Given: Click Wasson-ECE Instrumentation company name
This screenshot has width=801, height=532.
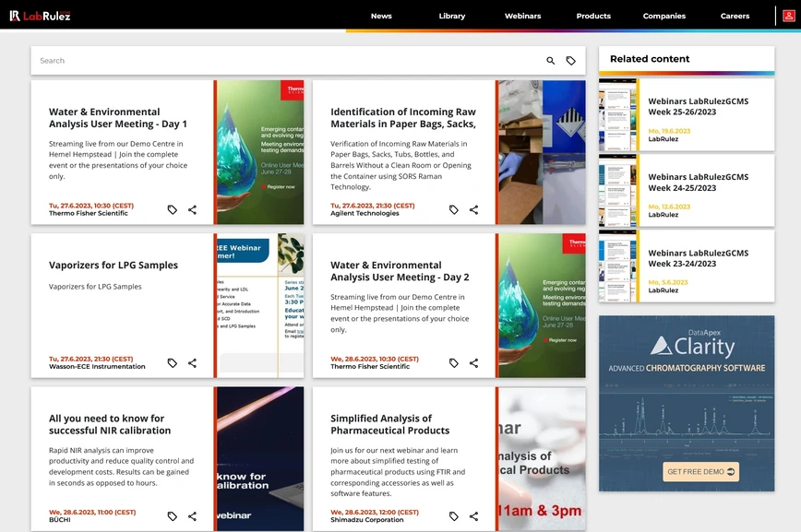Looking at the screenshot, I should 97,367.
